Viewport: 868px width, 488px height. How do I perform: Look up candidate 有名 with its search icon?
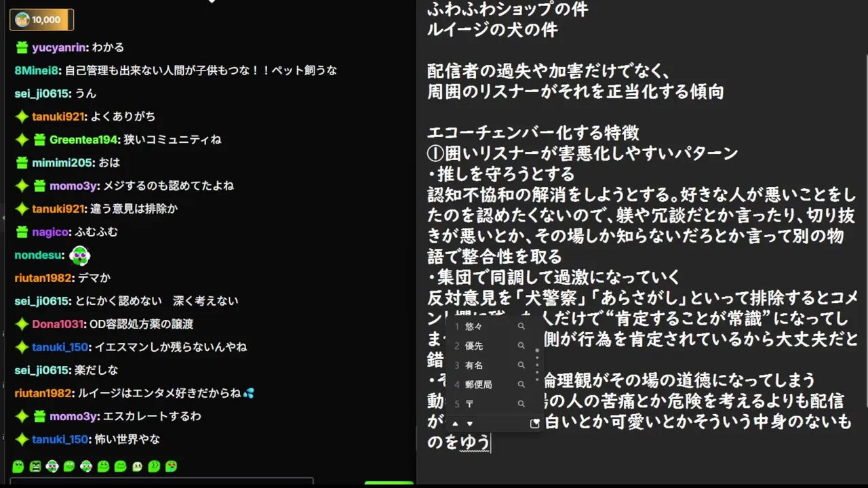pyautogui.click(x=521, y=365)
